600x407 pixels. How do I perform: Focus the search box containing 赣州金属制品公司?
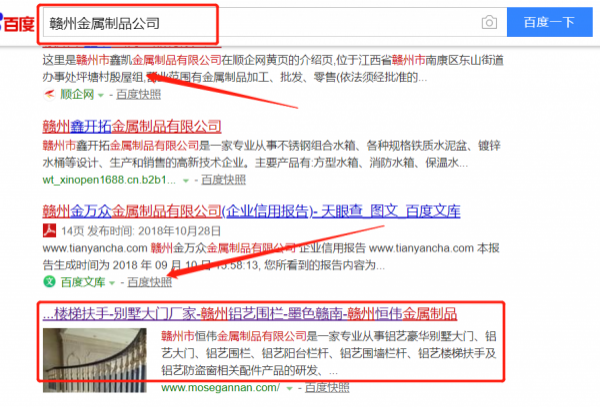[260, 22]
